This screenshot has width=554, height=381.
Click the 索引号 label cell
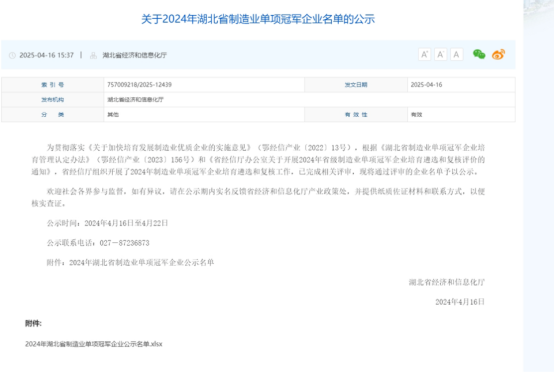pyautogui.click(x=53, y=85)
